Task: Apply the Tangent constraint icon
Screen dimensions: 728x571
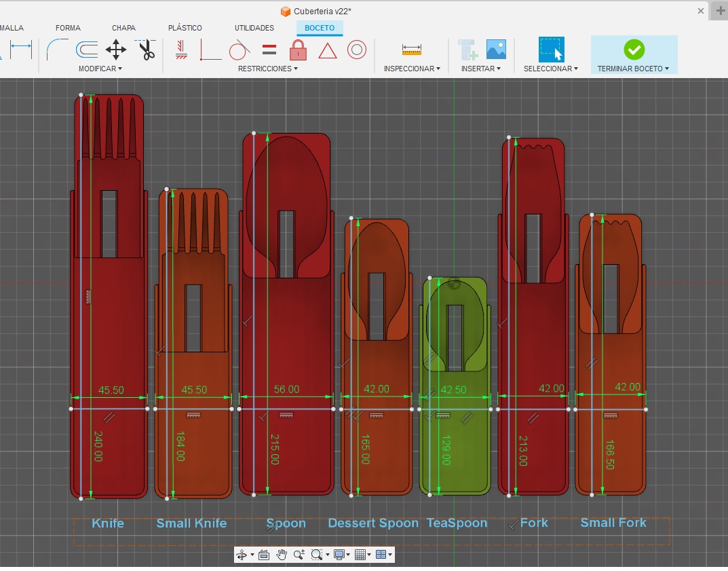Action: (239, 50)
